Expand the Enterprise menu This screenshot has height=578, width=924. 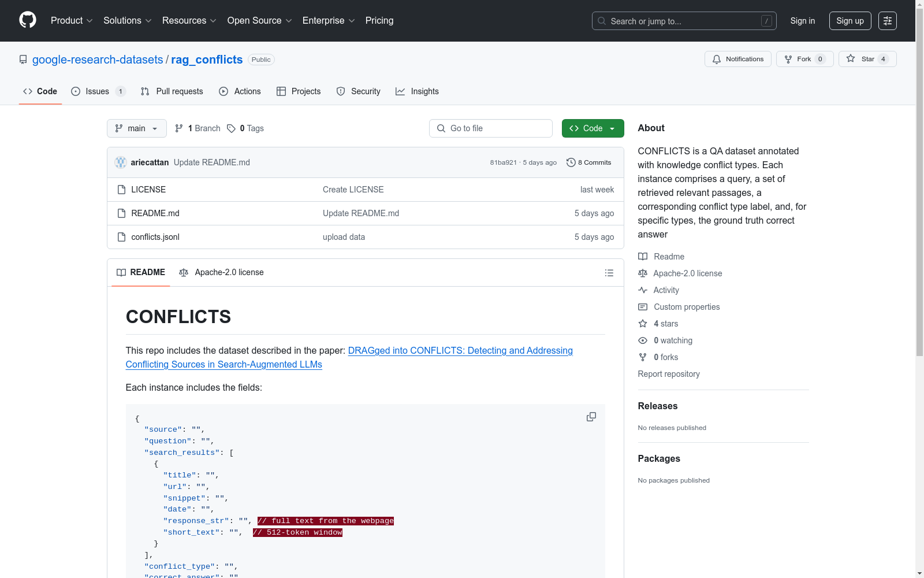point(329,21)
